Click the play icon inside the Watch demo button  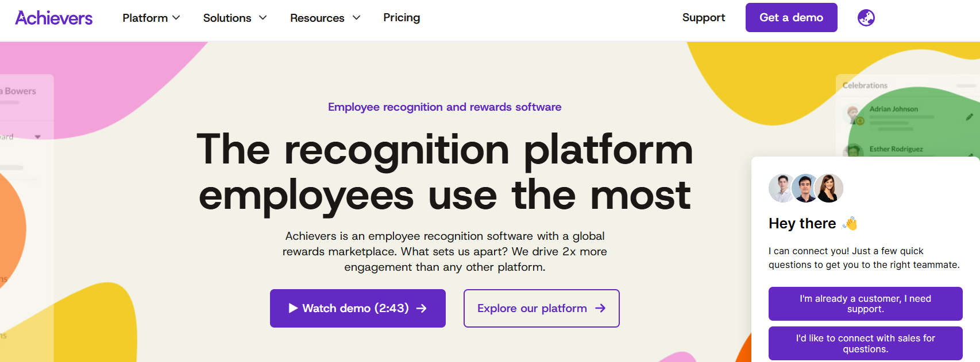click(x=293, y=308)
